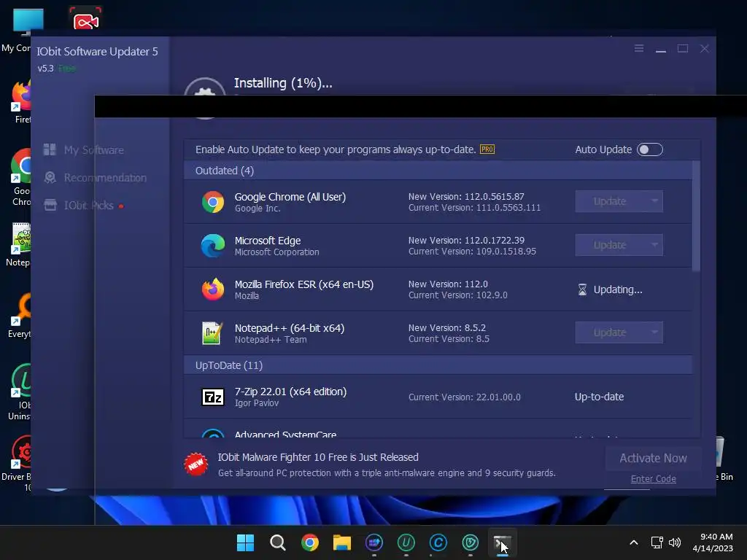Click the IObit Picks store icon
This screenshot has width=747, height=560.
point(50,205)
